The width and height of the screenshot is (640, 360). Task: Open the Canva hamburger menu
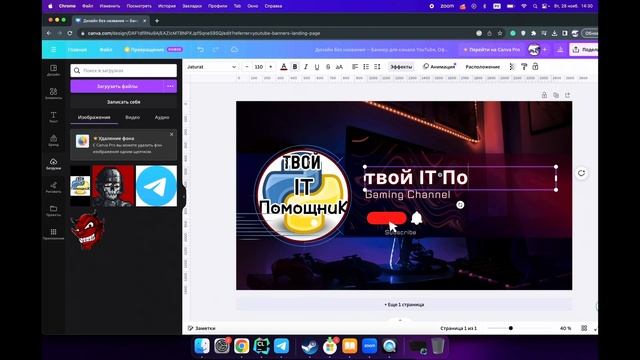(53, 49)
